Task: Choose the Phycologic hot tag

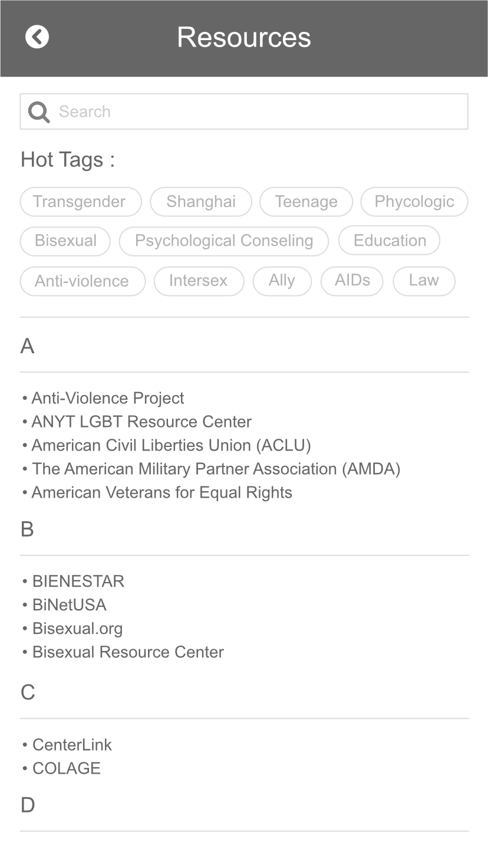Action: pyautogui.click(x=414, y=202)
